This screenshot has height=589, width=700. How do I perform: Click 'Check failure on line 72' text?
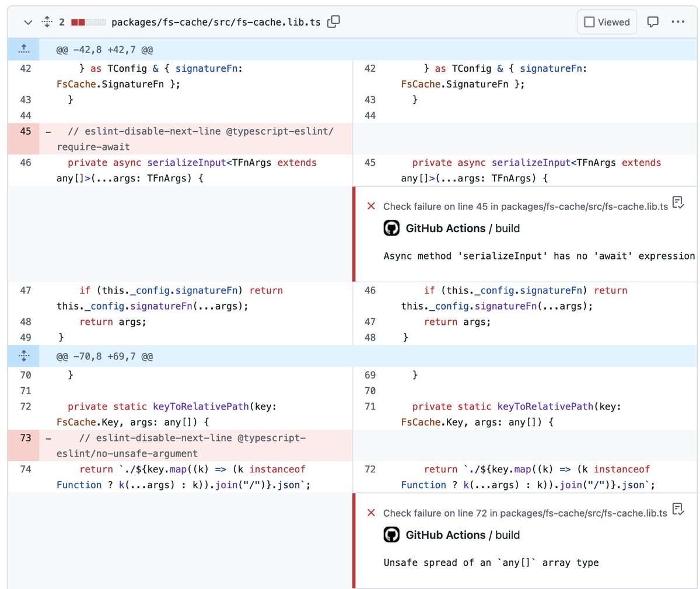click(525, 513)
